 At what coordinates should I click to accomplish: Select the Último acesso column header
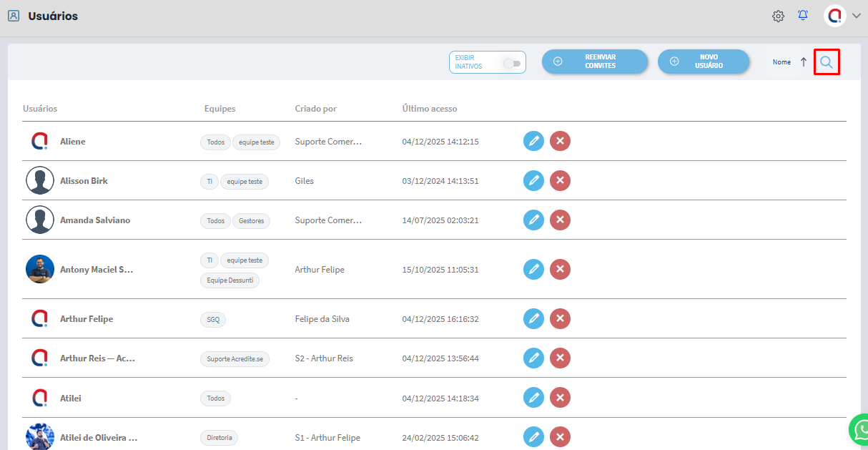click(x=429, y=109)
